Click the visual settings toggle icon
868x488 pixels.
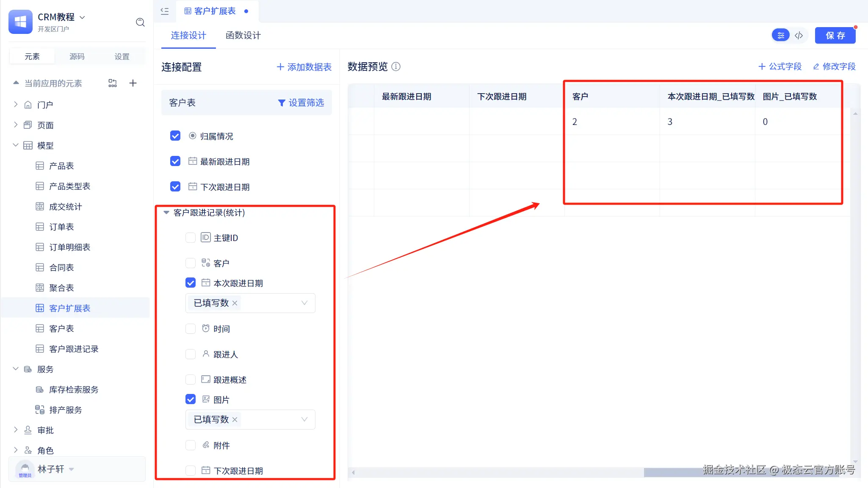click(781, 36)
